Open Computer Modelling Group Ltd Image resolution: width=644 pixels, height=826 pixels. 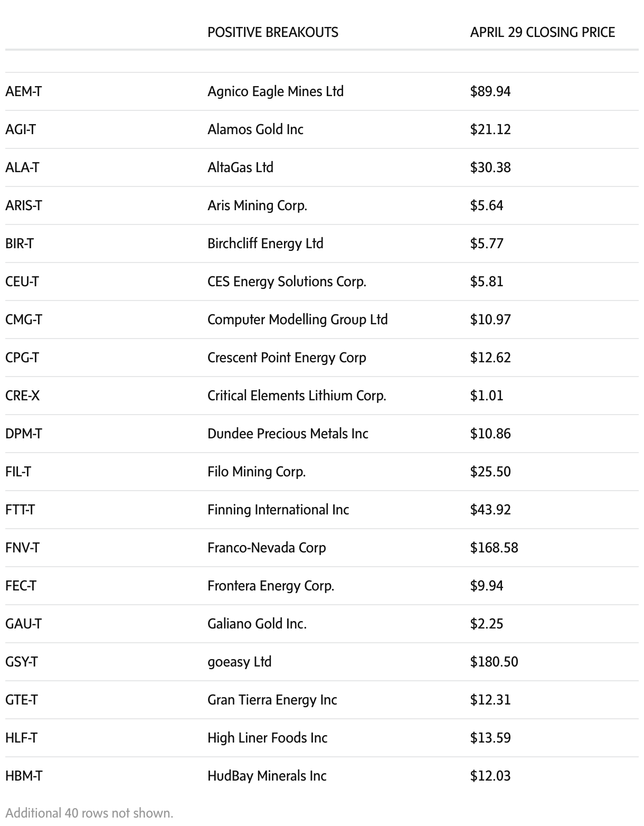[297, 320]
